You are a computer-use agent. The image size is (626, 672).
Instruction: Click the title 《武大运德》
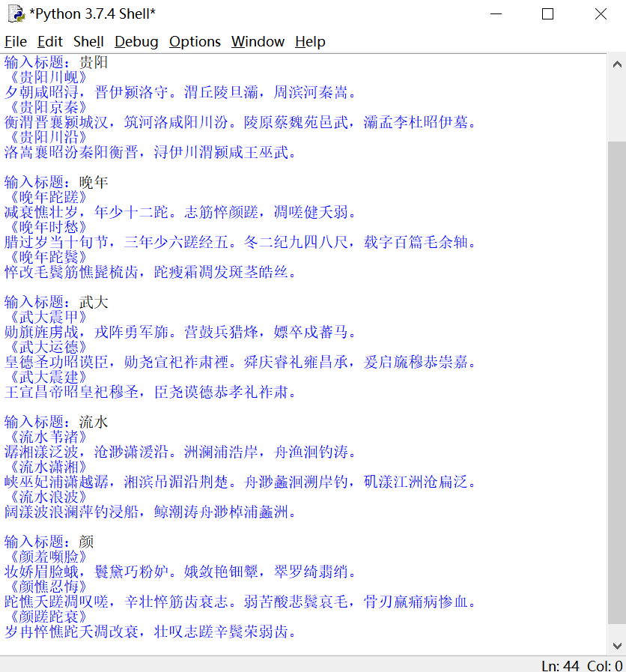[49, 348]
